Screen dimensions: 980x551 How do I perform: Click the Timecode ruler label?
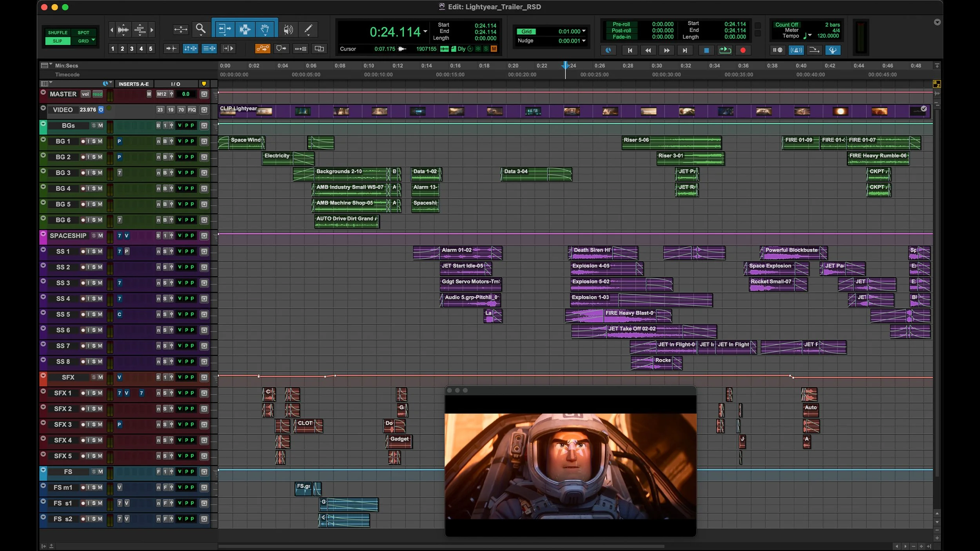click(67, 74)
